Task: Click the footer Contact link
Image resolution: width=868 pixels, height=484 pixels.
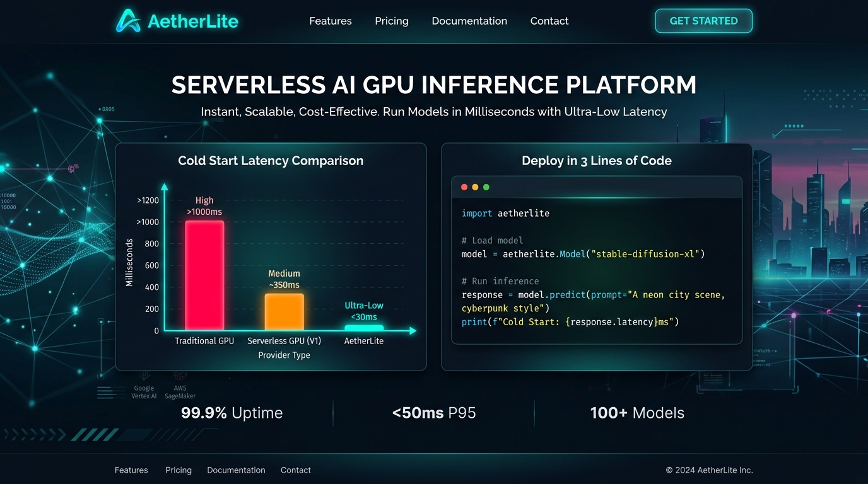Action: tap(296, 470)
